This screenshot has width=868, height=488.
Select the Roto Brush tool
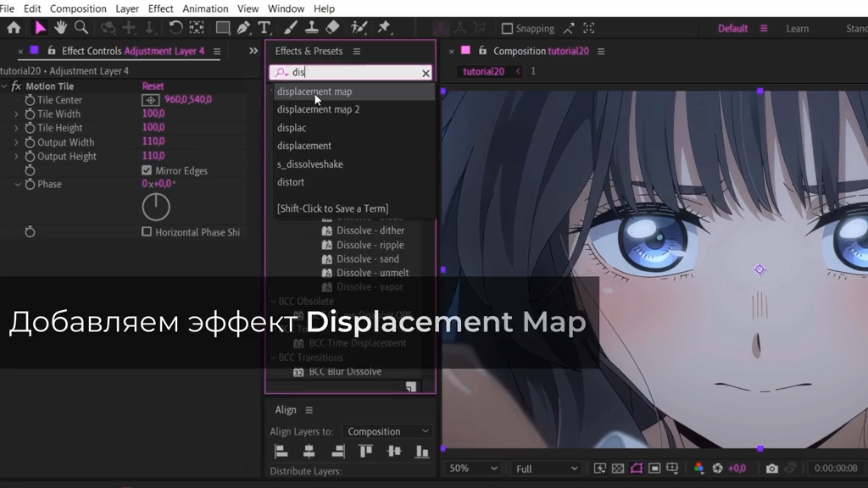[359, 28]
